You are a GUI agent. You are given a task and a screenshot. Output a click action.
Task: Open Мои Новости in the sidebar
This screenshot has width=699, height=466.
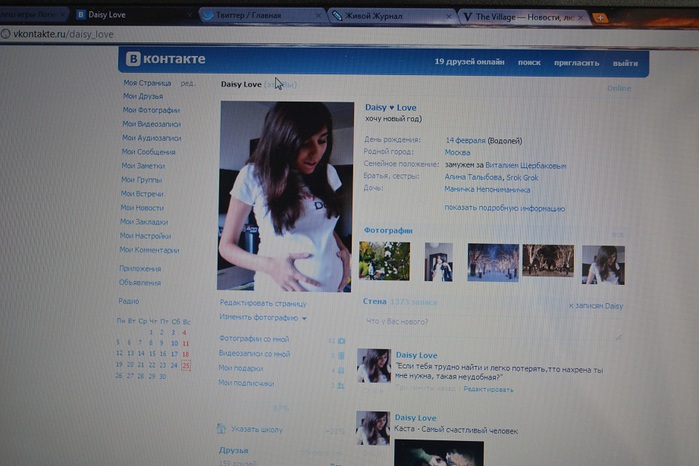[142, 207]
